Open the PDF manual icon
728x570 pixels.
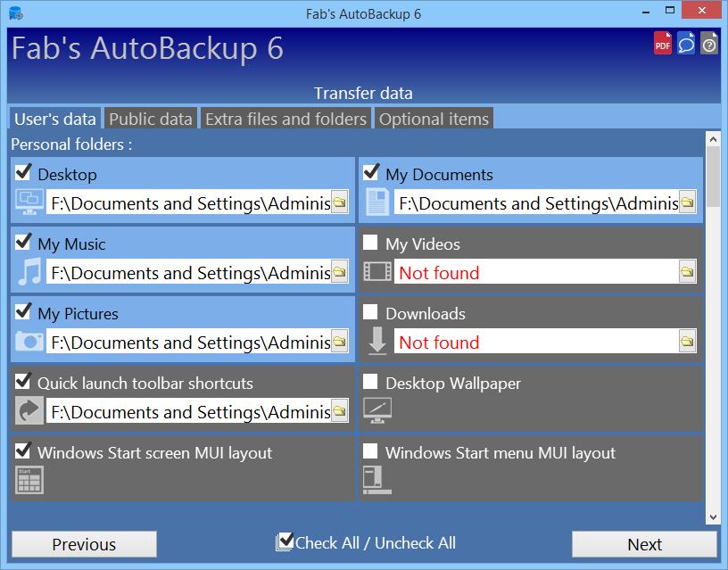pyautogui.click(x=663, y=43)
